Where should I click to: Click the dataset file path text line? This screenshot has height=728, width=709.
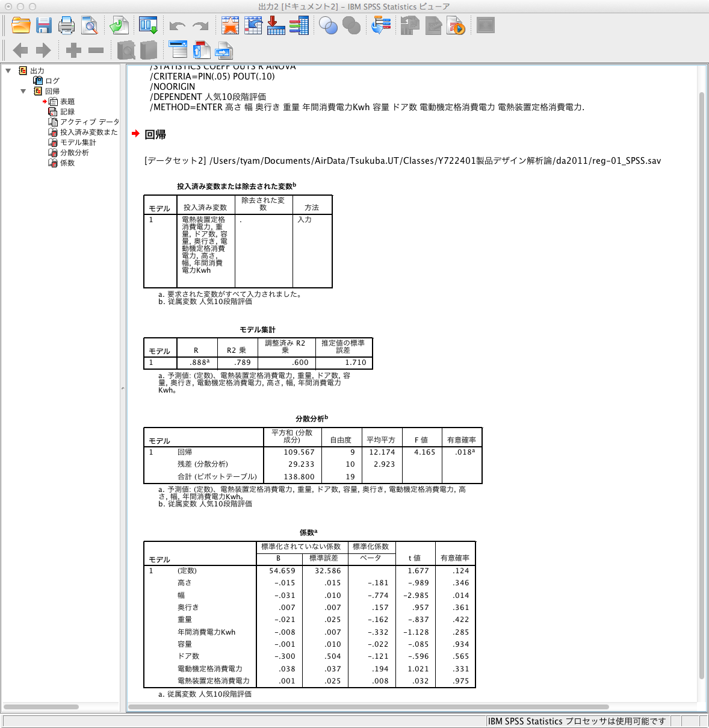[x=403, y=161]
